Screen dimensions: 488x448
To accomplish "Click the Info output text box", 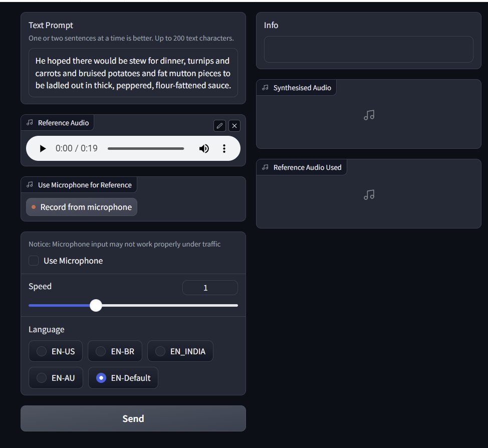I will coord(368,49).
